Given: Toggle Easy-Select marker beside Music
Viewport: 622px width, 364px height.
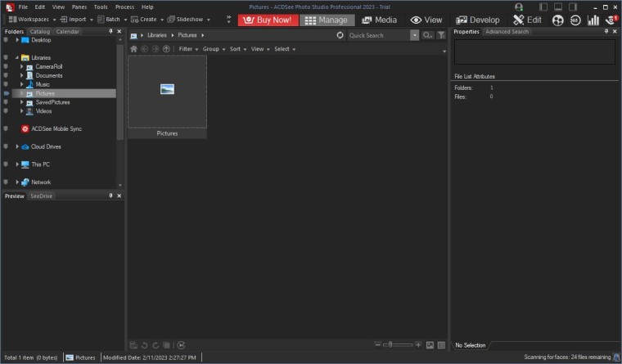Looking at the screenshot, I should pyautogui.click(x=6, y=84).
